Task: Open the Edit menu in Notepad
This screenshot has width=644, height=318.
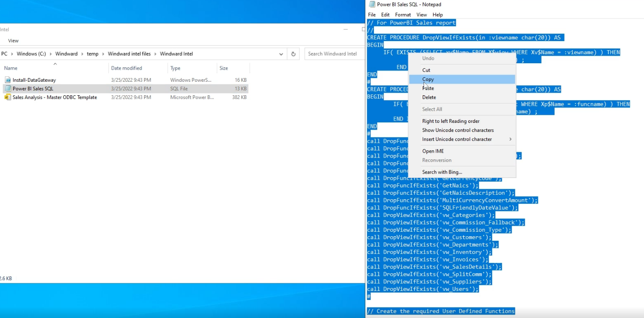Action: [x=385, y=15]
